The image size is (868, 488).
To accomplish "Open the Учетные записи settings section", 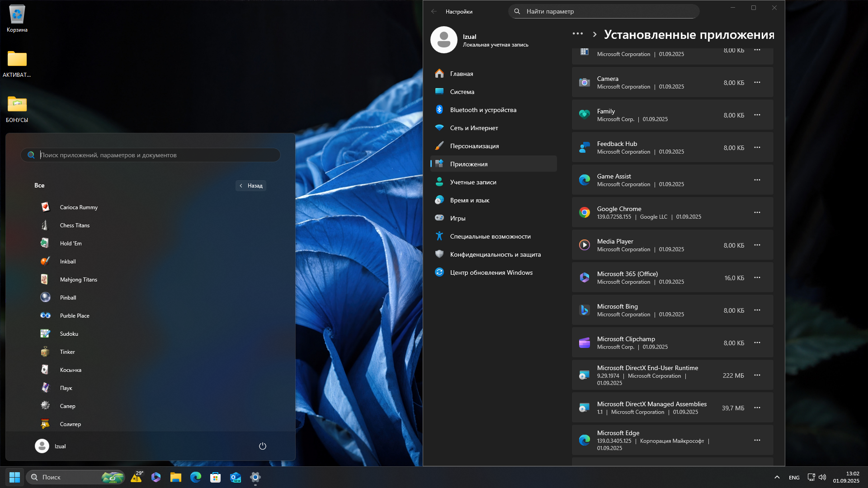I will click(494, 182).
